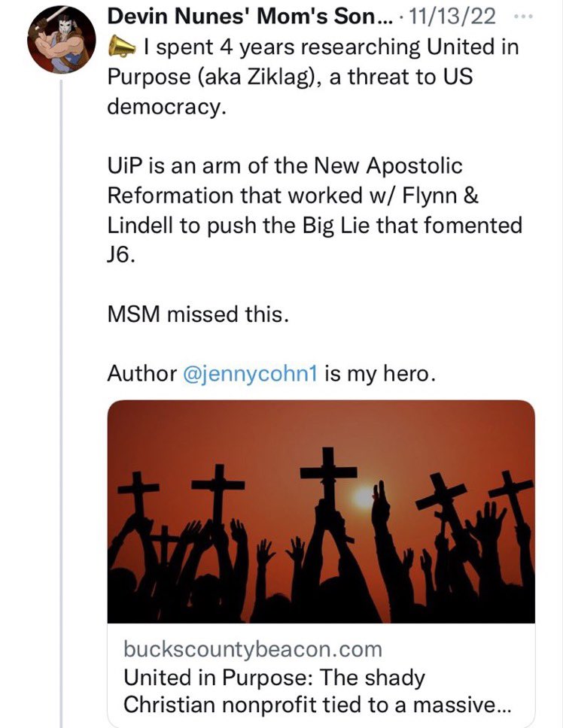Image resolution: width=563 pixels, height=728 pixels.
Task: Open Devin Nunes' Mom's Son profile name
Action: pyautogui.click(x=250, y=17)
